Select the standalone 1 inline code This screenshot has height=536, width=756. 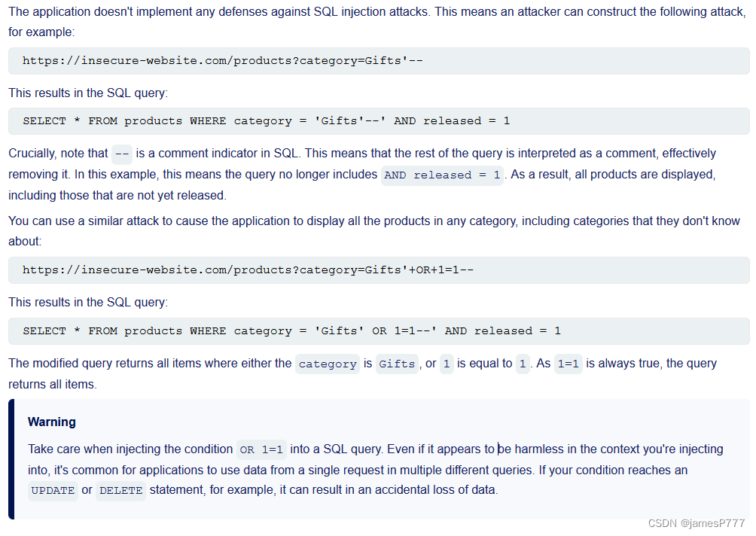(x=447, y=363)
